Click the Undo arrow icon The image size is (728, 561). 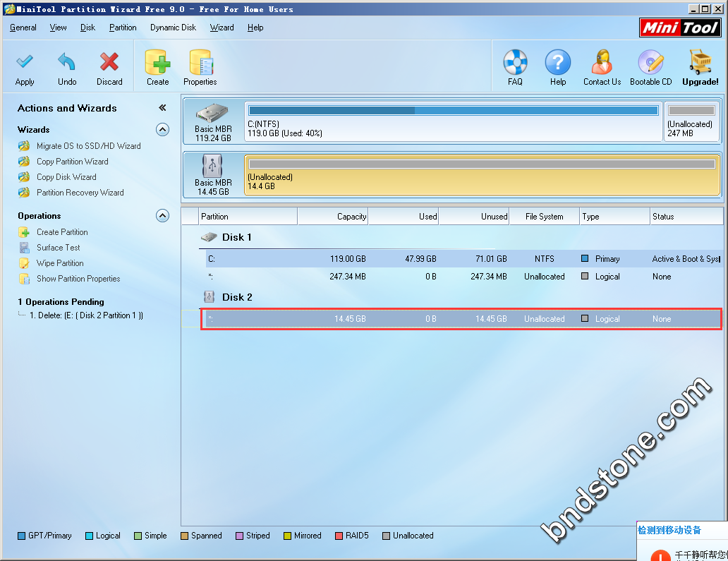click(x=67, y=62)
